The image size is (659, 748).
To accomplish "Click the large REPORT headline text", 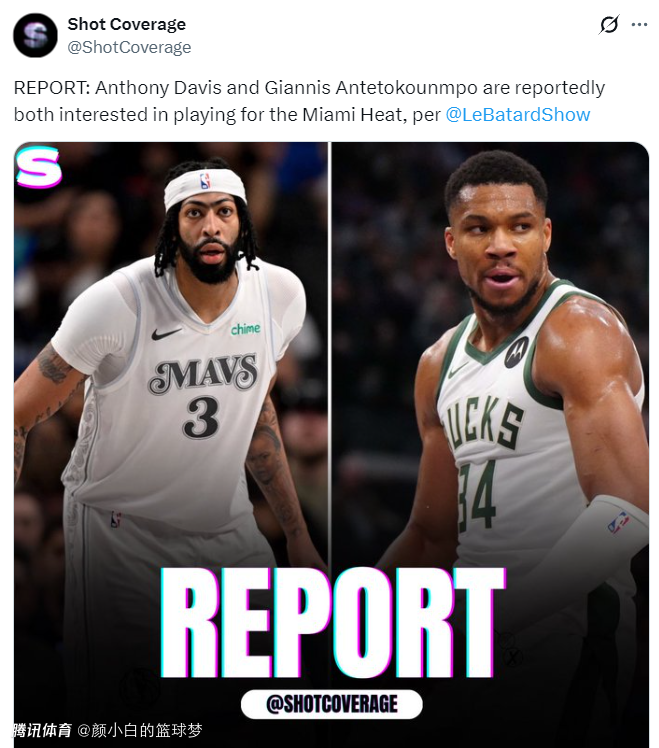I will pos(333,622).
